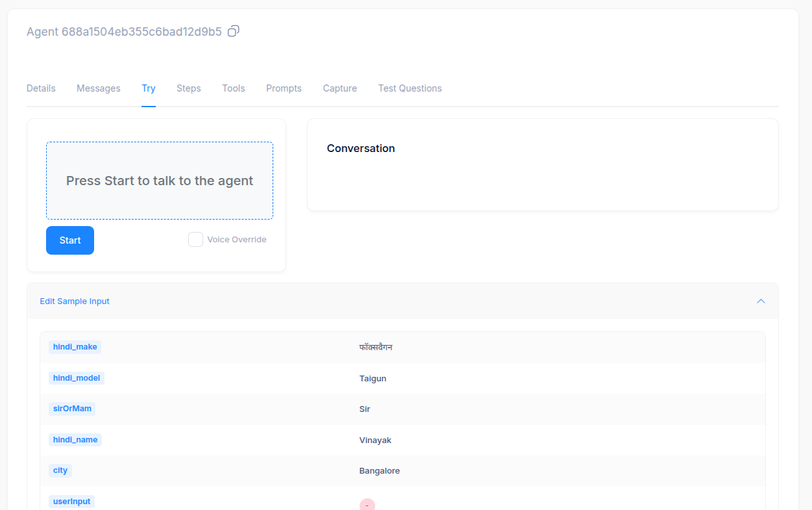Click the Agent 688a1504eb355c6bad12d9b5 title
Image resolution: width=812 pixels, height=510 pixels.
point(124,31)
